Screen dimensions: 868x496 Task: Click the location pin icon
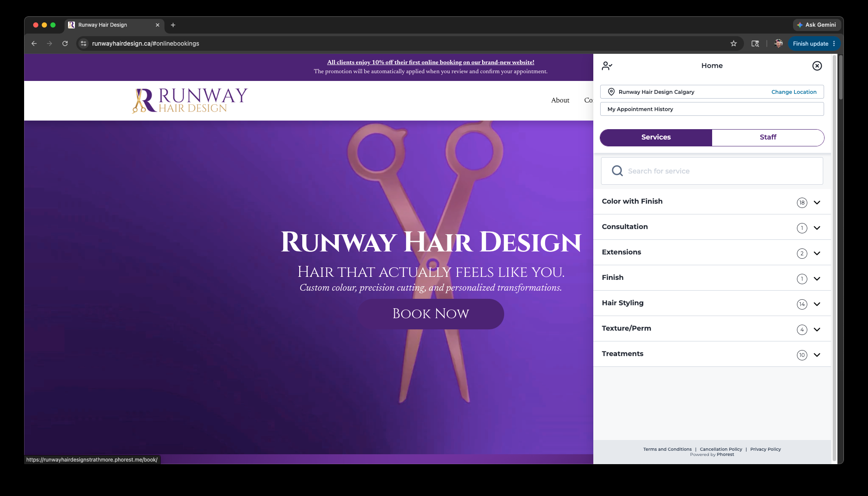point(611,92)
